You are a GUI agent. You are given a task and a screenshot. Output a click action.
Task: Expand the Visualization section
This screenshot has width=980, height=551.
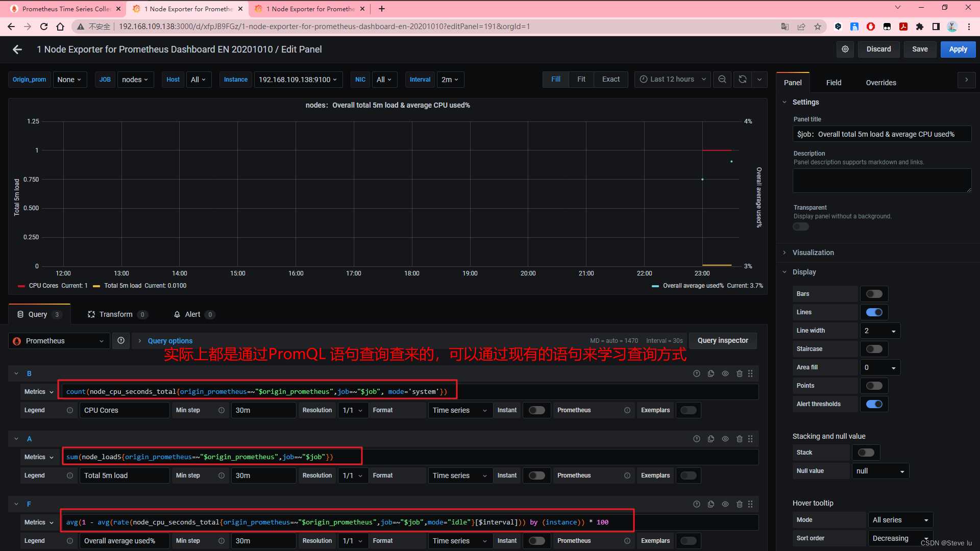[x=813, y=253]
